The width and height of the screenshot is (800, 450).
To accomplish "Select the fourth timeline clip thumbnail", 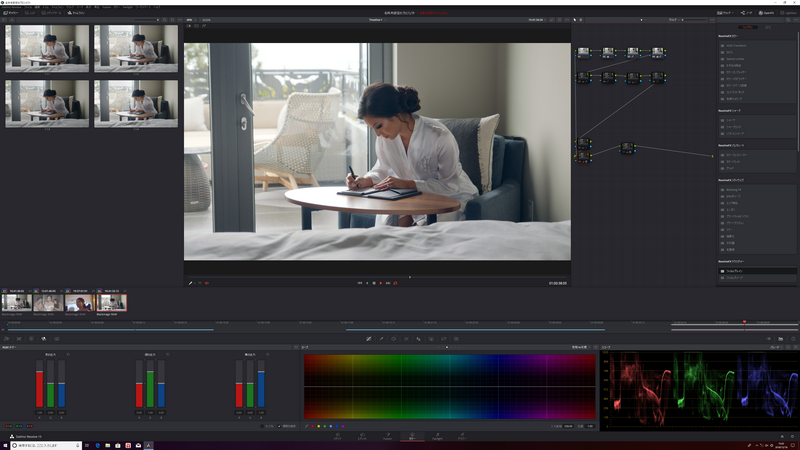I will pyautogui.click(x=112, y=303).
